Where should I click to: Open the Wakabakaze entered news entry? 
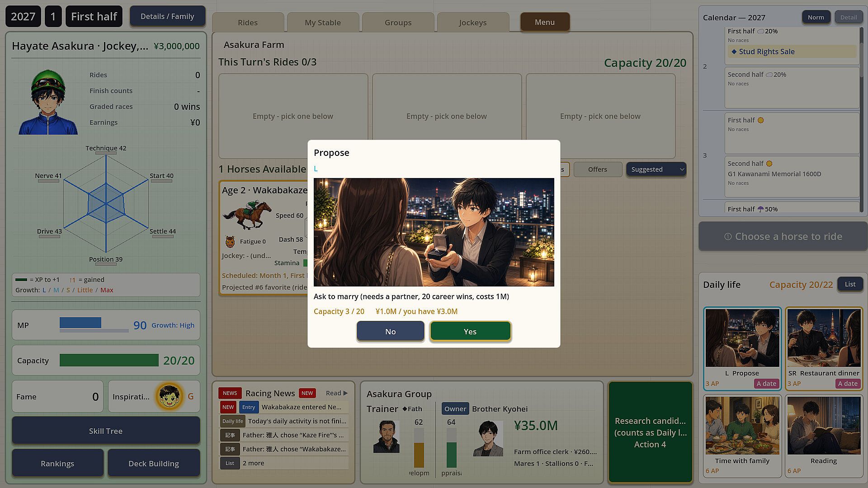[x=284, y=407]
